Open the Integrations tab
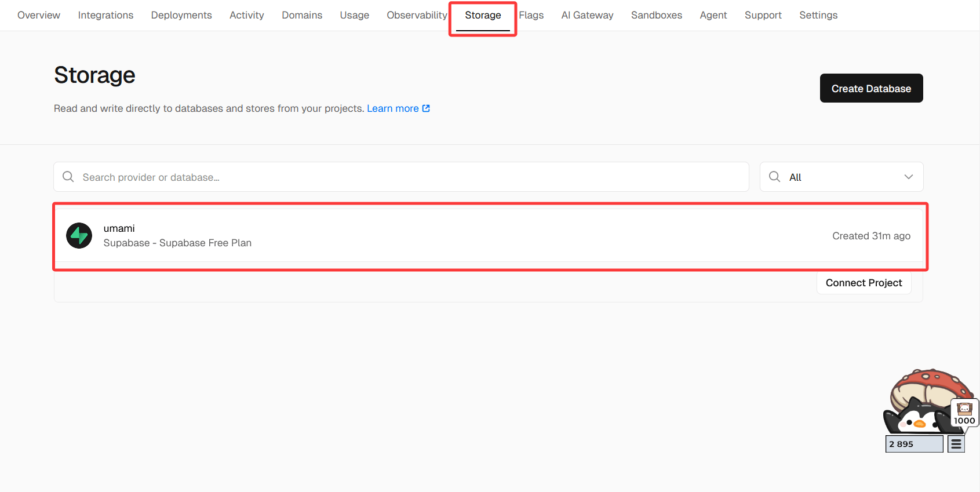 click(105, 15)
